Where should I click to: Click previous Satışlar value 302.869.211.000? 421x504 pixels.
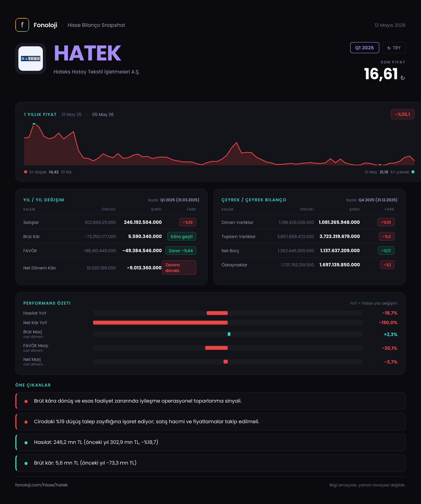(x=100, y=223)
